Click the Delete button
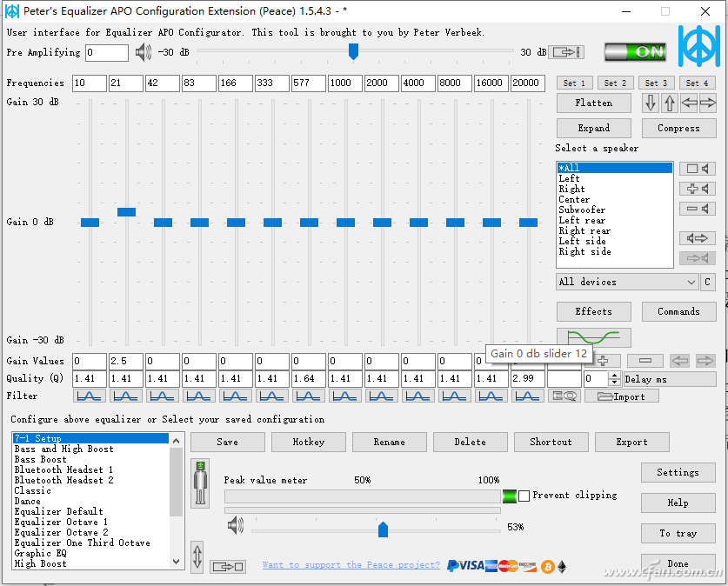This screenshot has height=586, width=728. click(470, 442)
